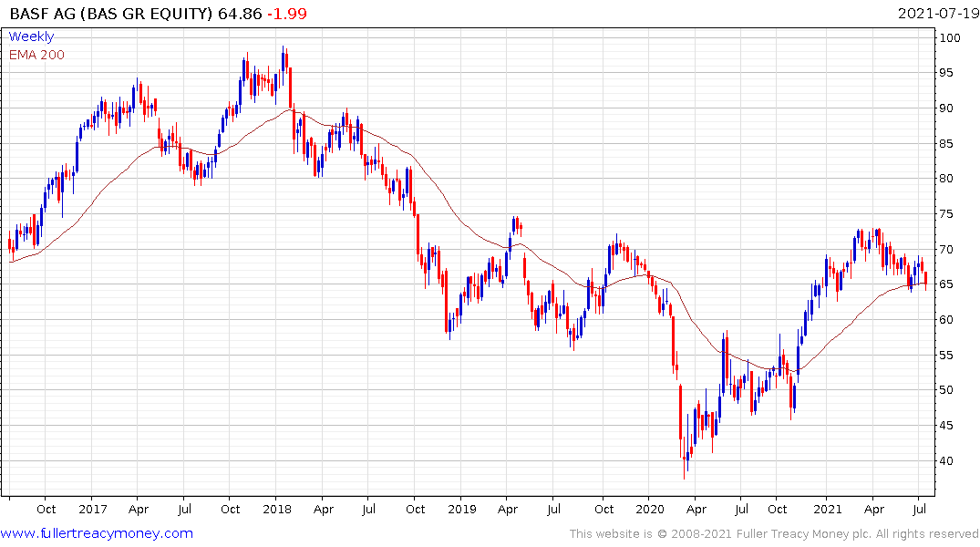Click the 100 price axis label

(950, 37)
